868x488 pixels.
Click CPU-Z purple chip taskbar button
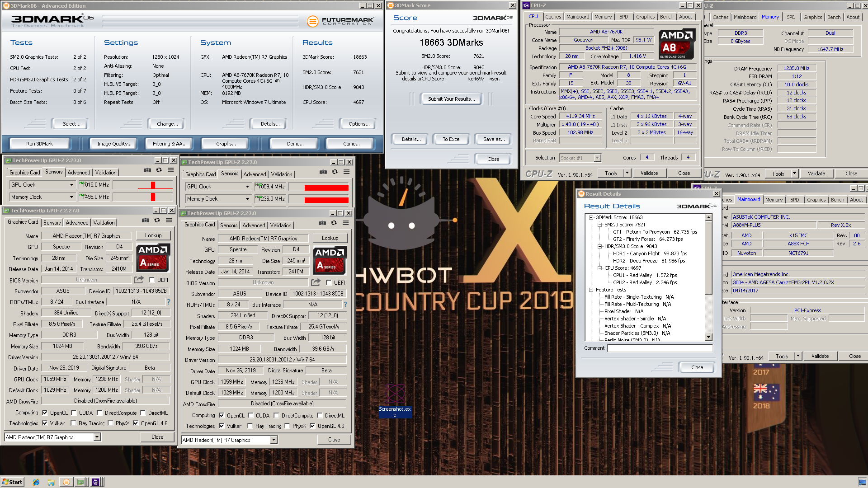tap(95, 482)
